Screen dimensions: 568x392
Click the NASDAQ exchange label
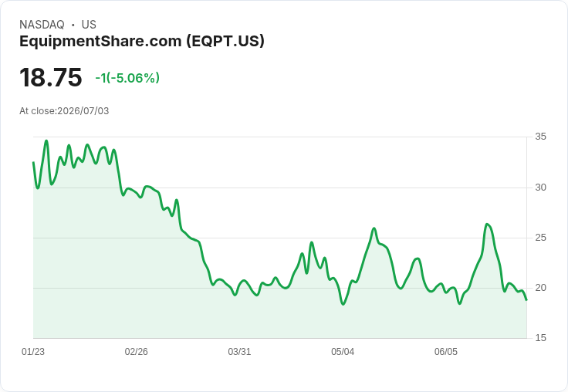42,25
